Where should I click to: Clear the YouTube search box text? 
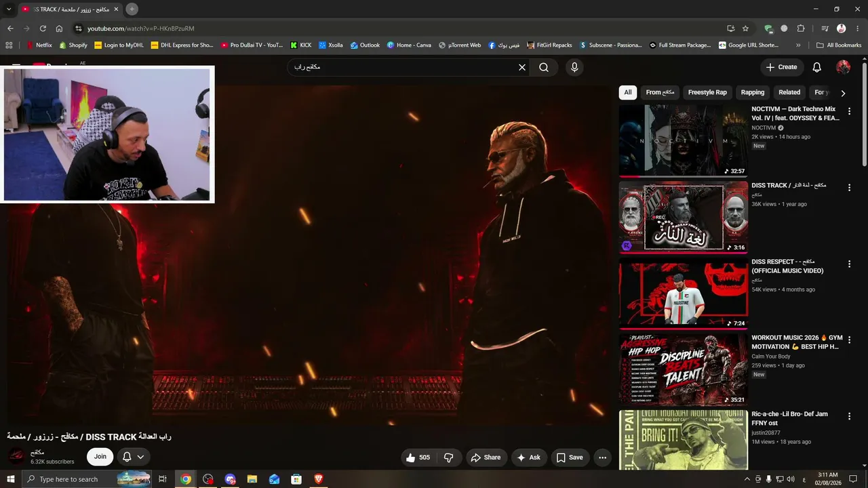[522, 68]
